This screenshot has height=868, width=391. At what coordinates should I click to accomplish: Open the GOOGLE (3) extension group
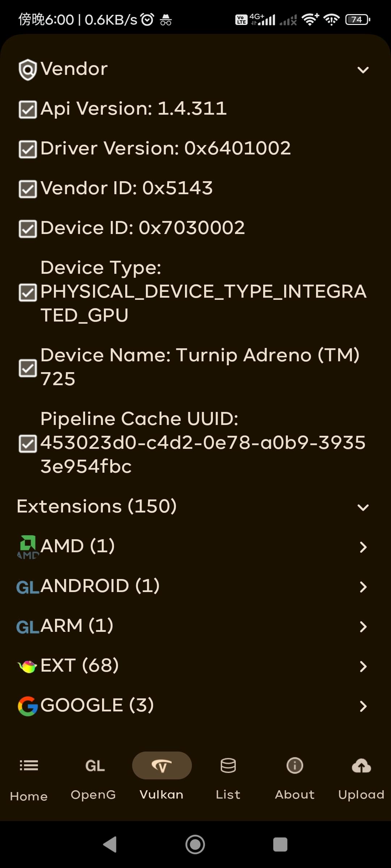pos(195,705)
